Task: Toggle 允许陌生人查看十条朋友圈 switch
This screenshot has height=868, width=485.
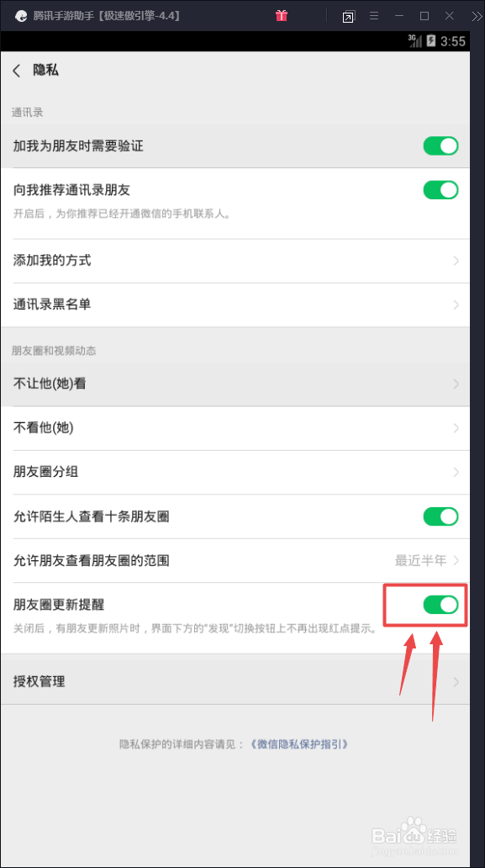Action: [x=440, y=516]
